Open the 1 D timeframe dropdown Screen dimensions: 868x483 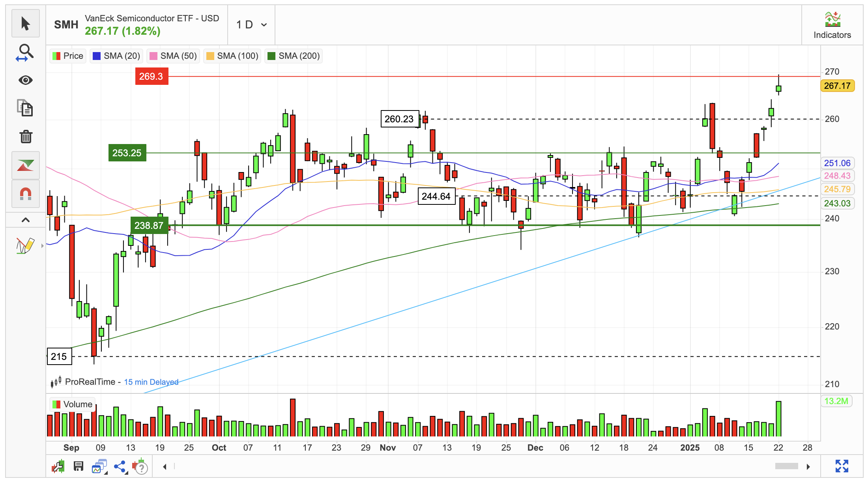(x=251, y=25)
